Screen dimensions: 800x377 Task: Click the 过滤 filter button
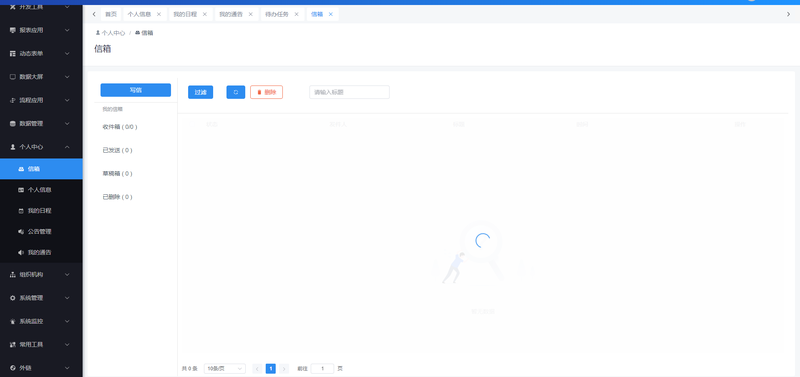[201, 92]
